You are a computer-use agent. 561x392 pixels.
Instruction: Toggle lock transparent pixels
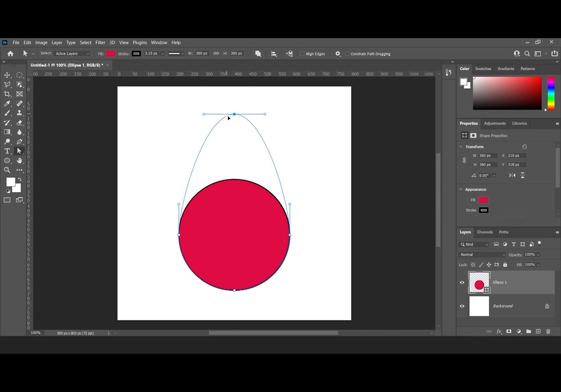tap(473, 265)
